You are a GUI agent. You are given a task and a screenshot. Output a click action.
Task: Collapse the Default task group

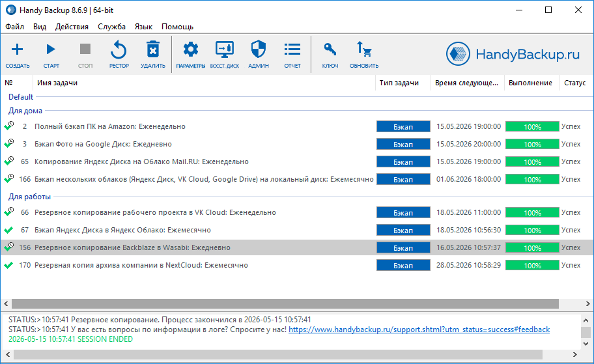(x=21, y=97)
